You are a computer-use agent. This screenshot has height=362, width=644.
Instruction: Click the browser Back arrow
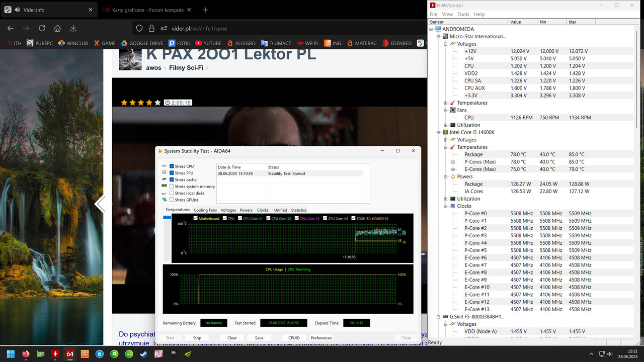click(x=10, y=28)
